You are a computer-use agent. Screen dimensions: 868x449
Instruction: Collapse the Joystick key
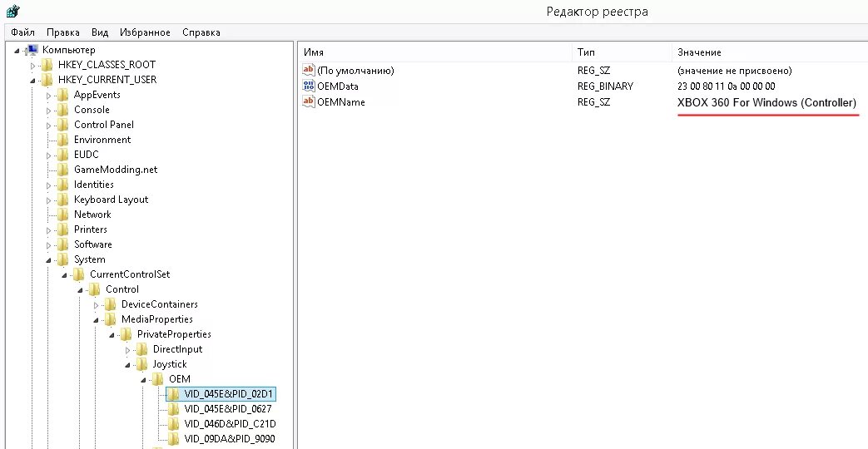pyautogui.click(x=128, y=366)
